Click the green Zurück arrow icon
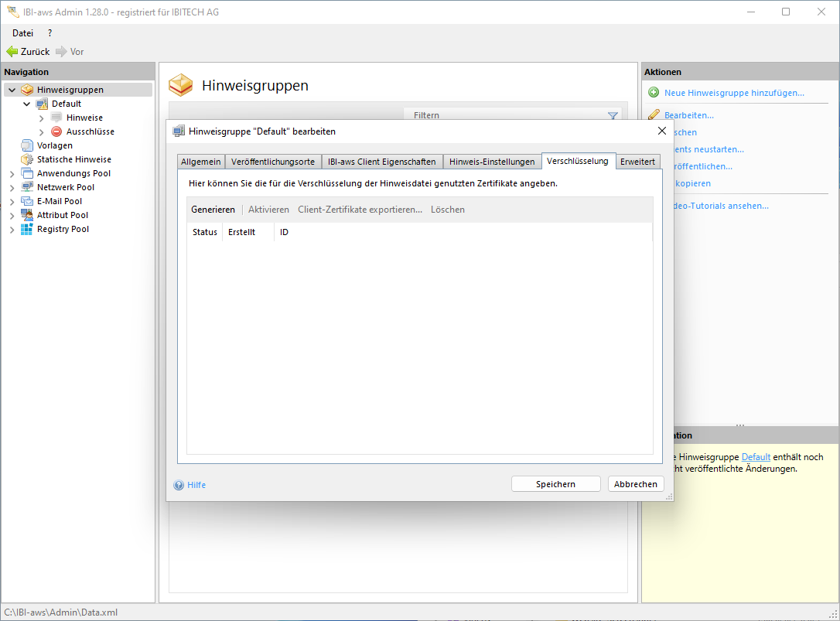This screenshot has width=840, height=621. coord(12,52)
